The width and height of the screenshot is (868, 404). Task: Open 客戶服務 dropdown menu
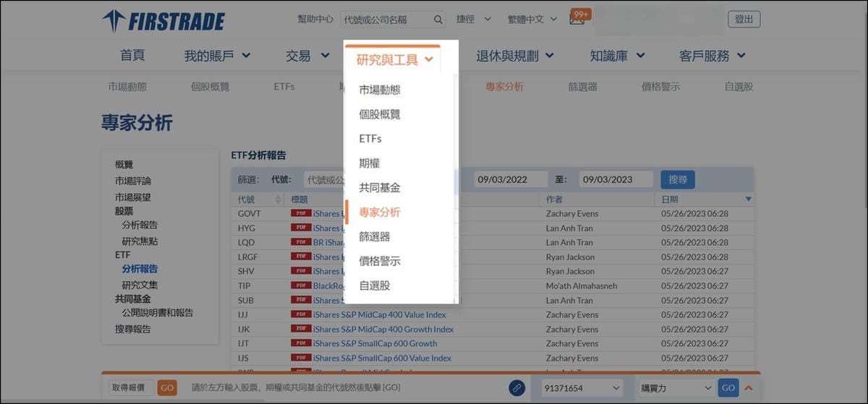click(712, 56)
